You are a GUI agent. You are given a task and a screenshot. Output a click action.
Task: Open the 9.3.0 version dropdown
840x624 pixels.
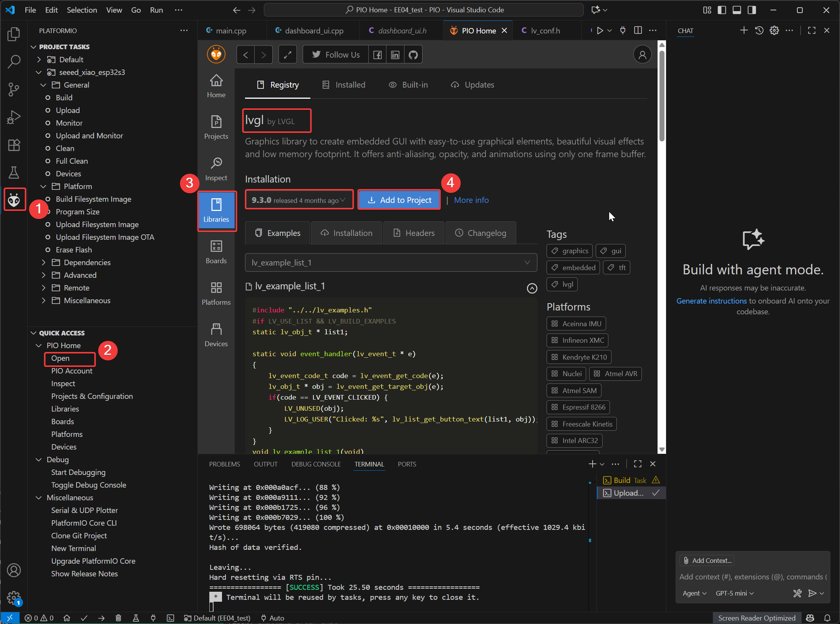point(299,200)
